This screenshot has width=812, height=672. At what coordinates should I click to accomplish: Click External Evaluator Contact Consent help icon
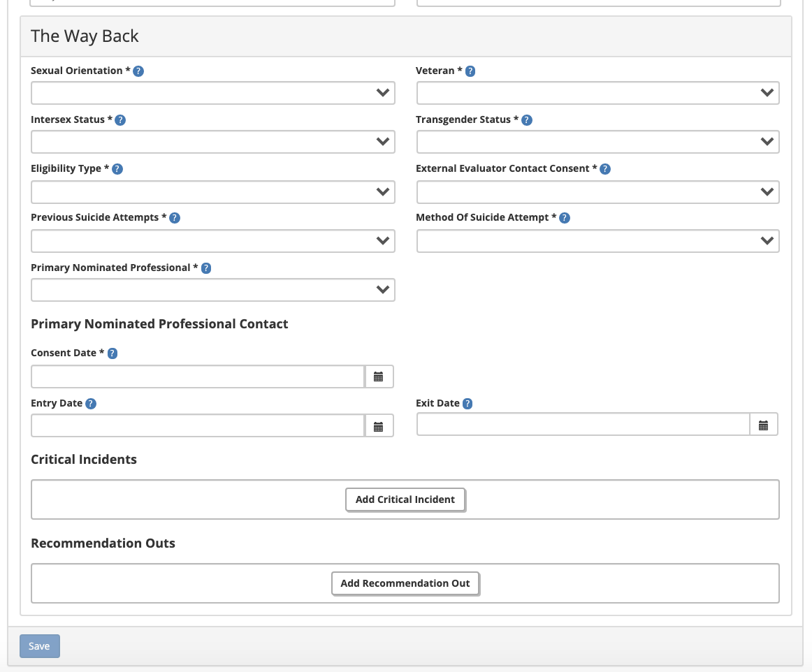coord(605,169)
